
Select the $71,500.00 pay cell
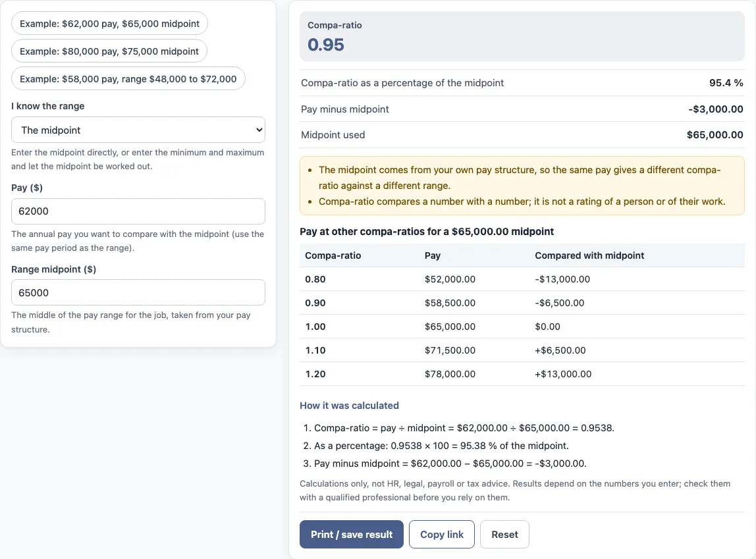[x=450, y=350]
